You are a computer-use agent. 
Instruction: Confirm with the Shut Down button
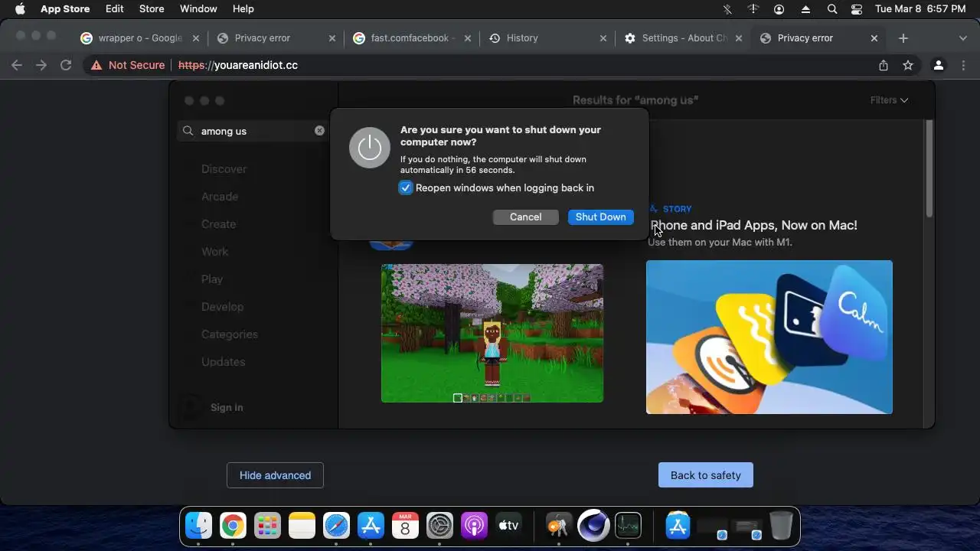[x=601, y=217]
